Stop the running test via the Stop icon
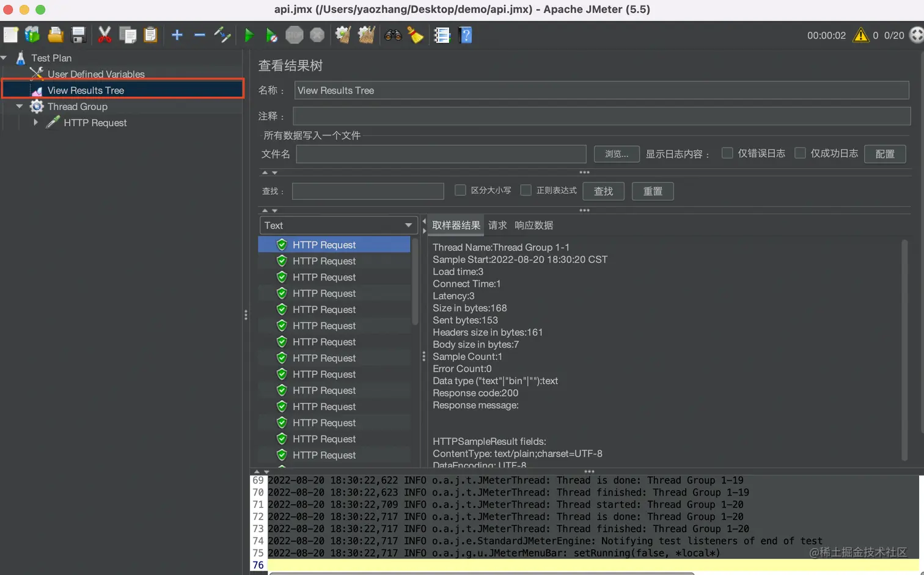The image size is (924, 575). coord(295,35)
